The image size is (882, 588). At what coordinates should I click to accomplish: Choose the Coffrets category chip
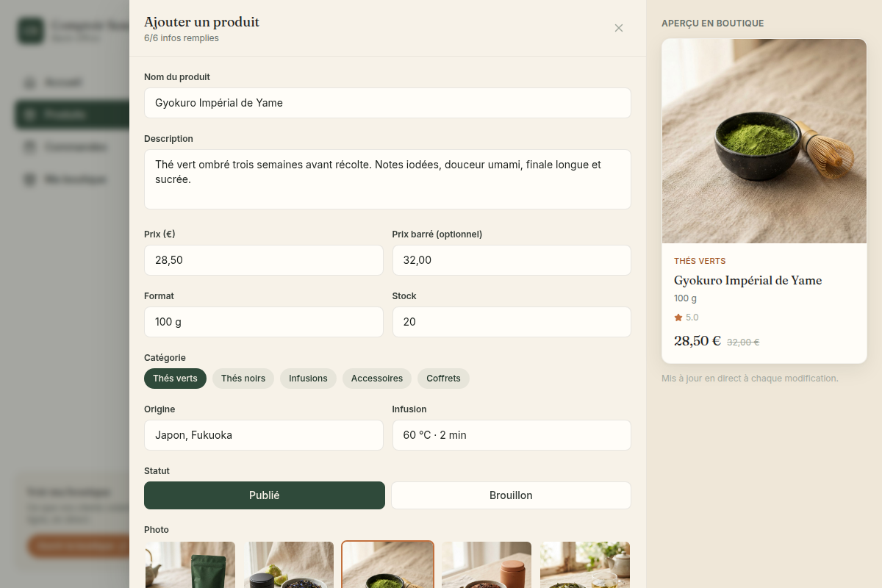coord(443,379)
